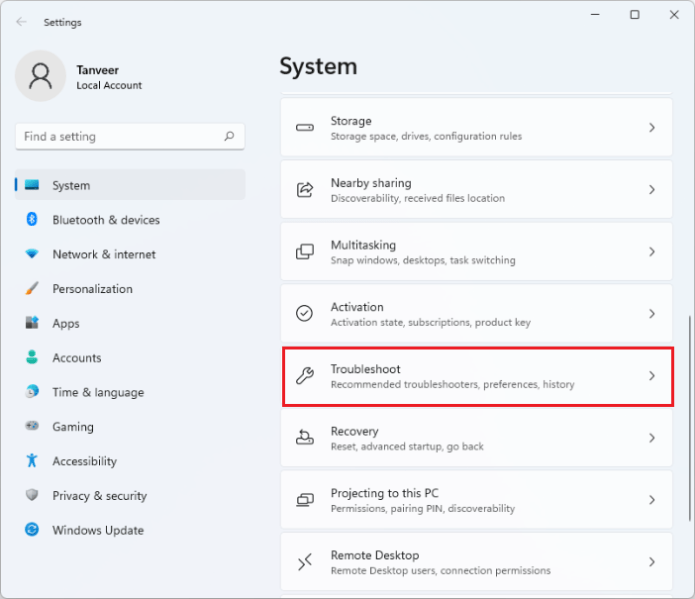Viewport: 695px width, 599px height.
Task: Select System in the sidebar
Action: [x=130, y=185]
